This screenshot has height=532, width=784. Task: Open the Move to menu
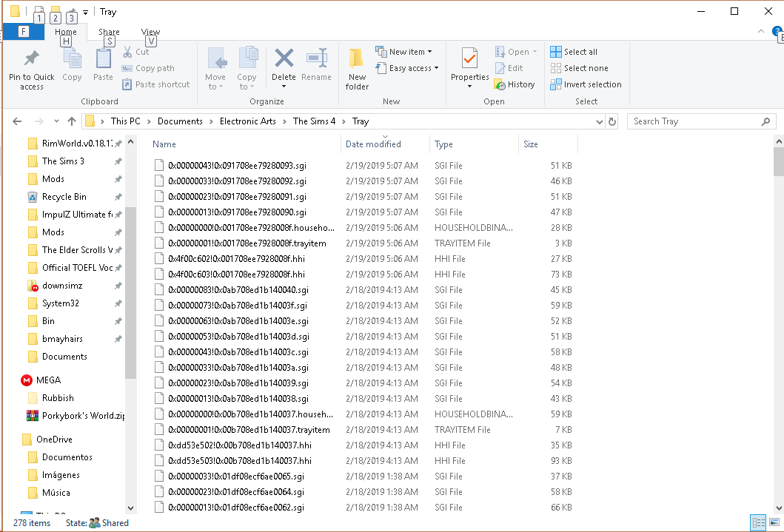(x=215, y=69)
